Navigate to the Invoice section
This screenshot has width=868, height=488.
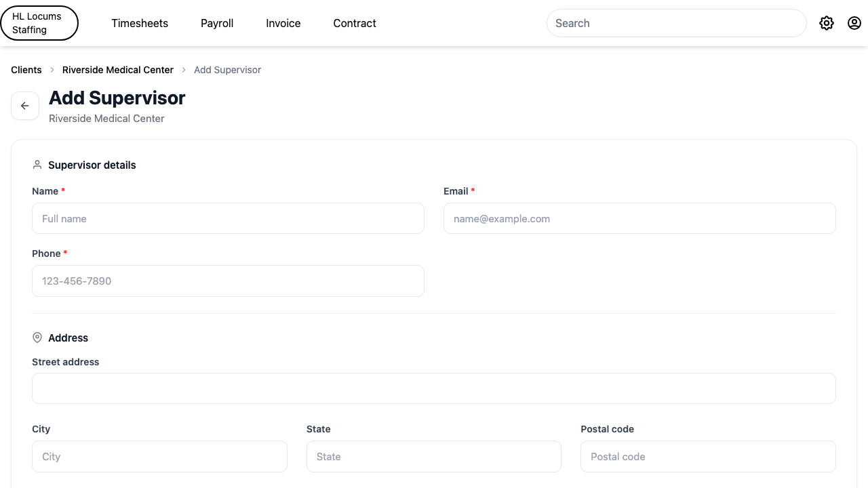tap(283, 23)
